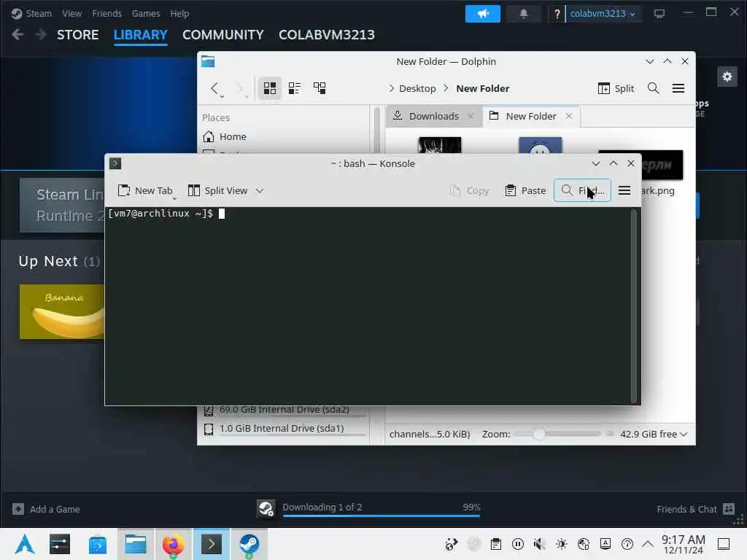The width and height of the screenshot is (747, 560).
Task: Click the Dolphin folder icon in titlebar
Action: 208,61
